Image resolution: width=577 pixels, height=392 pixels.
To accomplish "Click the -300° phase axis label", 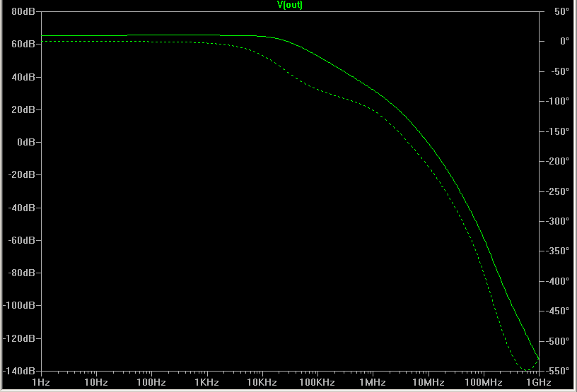I will pos(557,221).
